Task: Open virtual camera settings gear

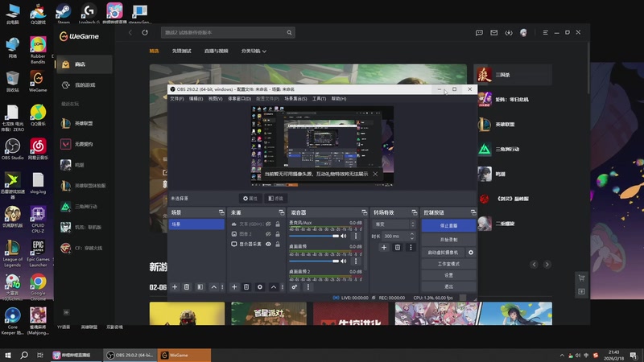Action: [471, 253]
